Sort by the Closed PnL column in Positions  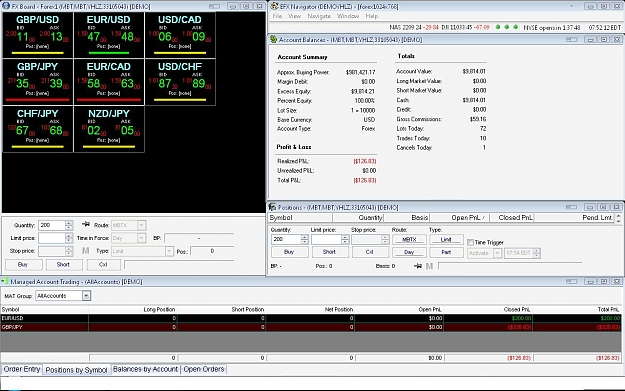[x=511, y=218]
